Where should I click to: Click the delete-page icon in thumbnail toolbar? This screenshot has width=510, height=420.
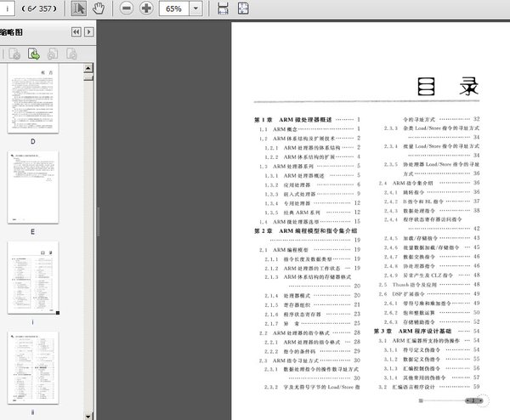(x=14, y=54)
